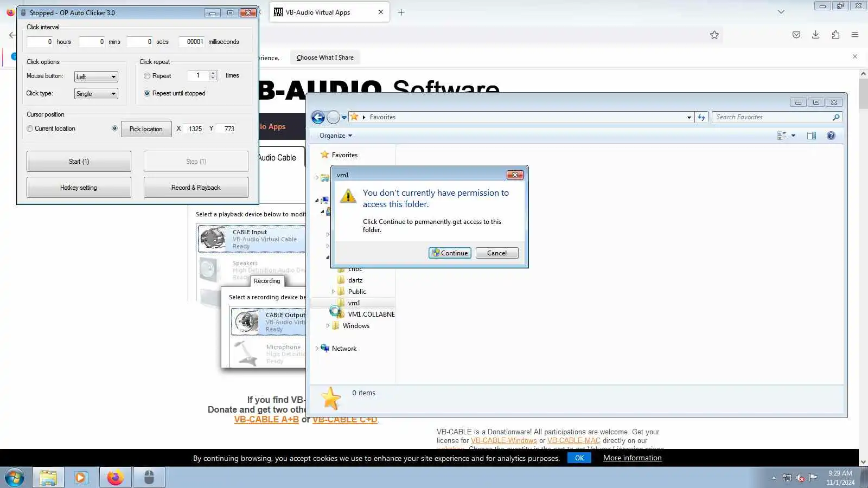Click the muted volume icon in system tray

(800, 478)
